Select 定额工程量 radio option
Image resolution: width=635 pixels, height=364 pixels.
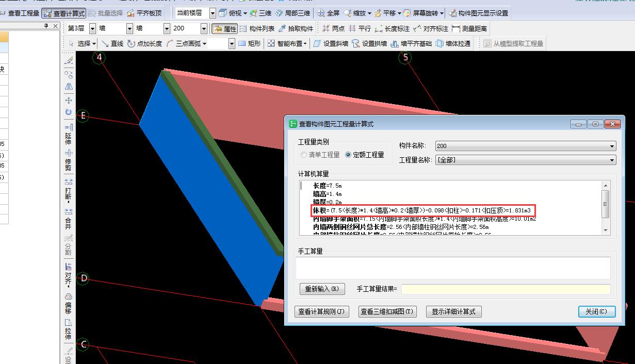coord(365,155)
